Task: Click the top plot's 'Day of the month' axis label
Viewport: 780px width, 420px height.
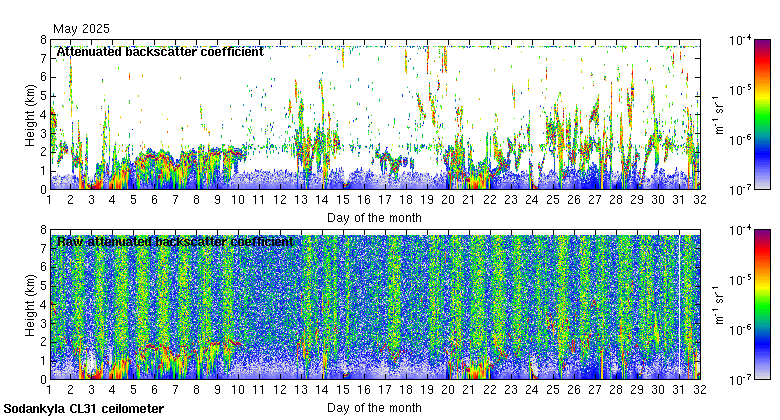Action: click(x=374, y=218)
